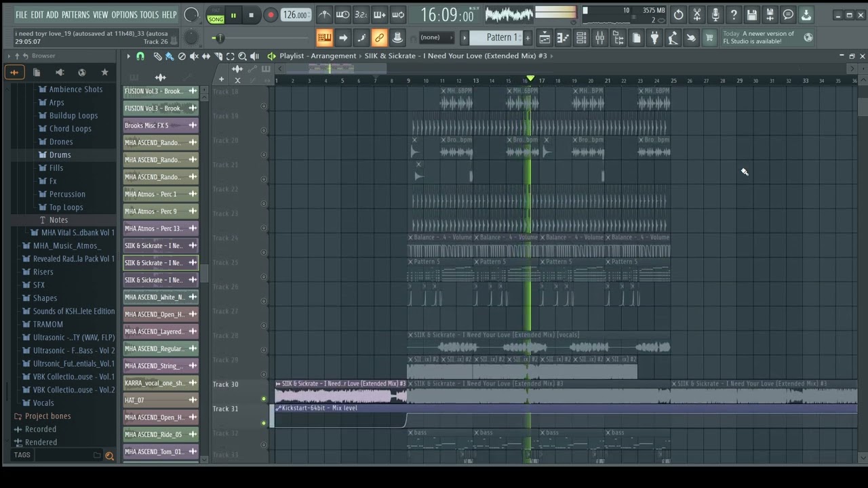Expand the Project bones folder
The height and width of the screenshot is (488, 868).
point(47,416)
